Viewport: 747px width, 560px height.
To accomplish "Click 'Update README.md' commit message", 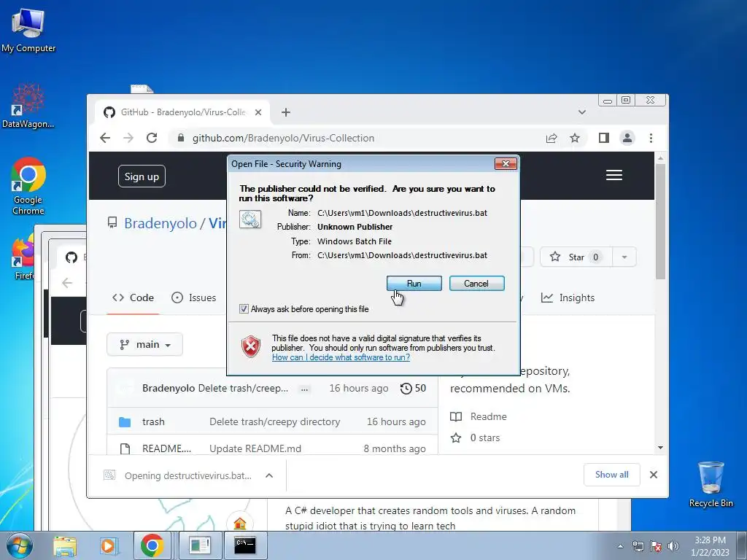I will click(255, 448).
